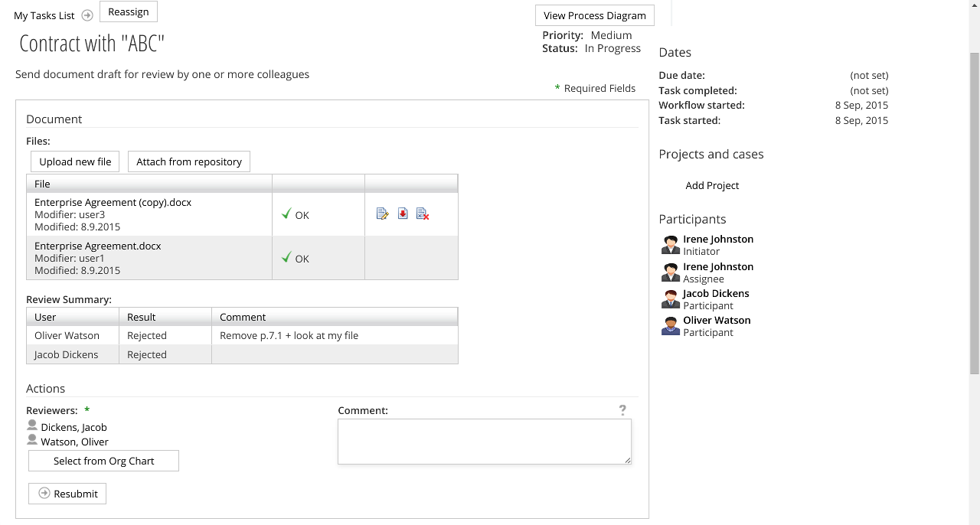Click Jacob Dickens participant avatar
Viewport: 980px width, 525px height.
(671, 299)
